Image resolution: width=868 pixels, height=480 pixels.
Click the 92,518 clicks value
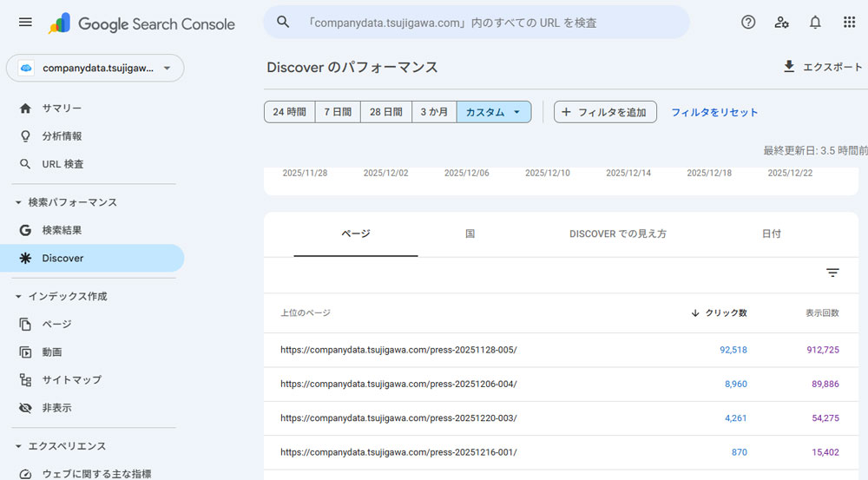point(733,350)
